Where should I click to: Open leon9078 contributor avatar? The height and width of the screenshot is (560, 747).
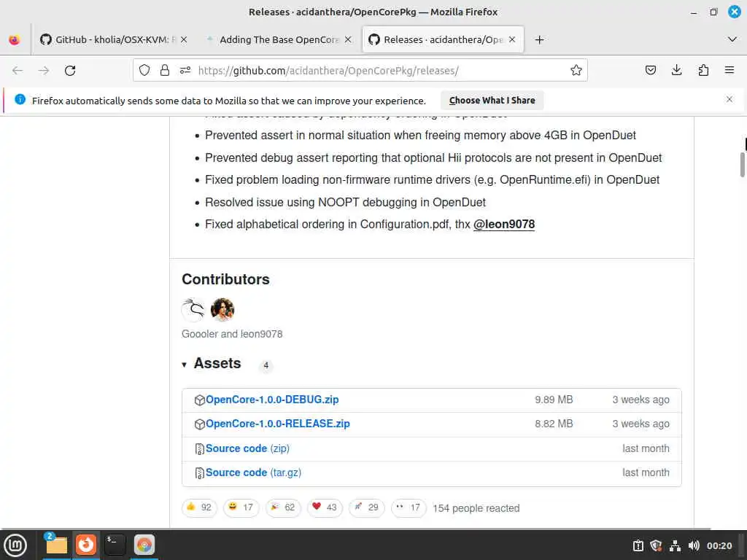[222, 310]
